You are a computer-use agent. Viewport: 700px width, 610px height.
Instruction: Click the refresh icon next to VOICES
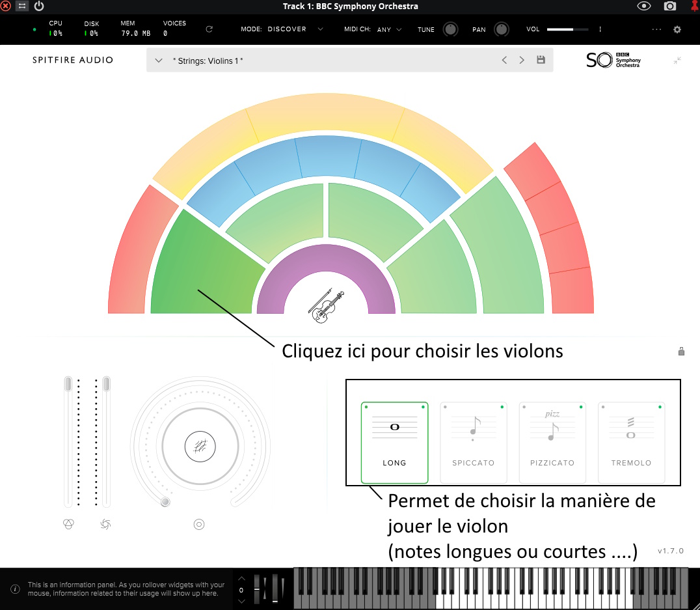tap(209, 29)
